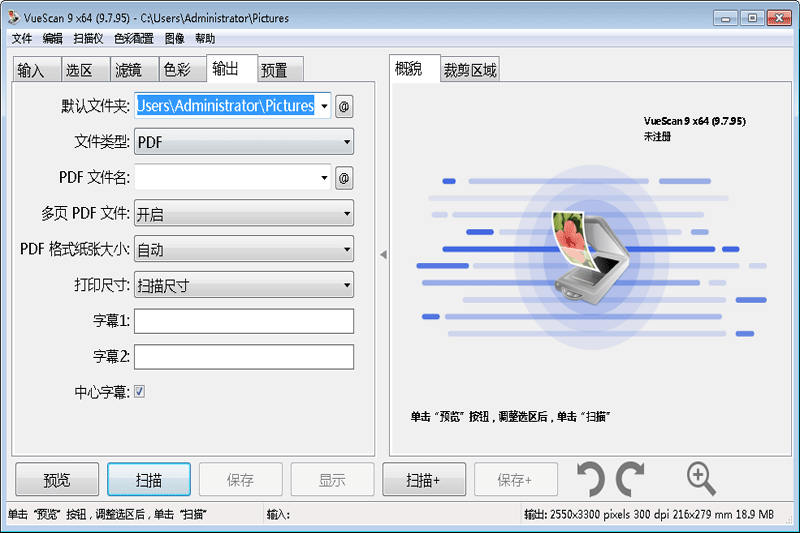This screenshot has height=533, width=800.
Task: Rotate image left with counterclockwise arrow
Action: click(x=590, y=479)
